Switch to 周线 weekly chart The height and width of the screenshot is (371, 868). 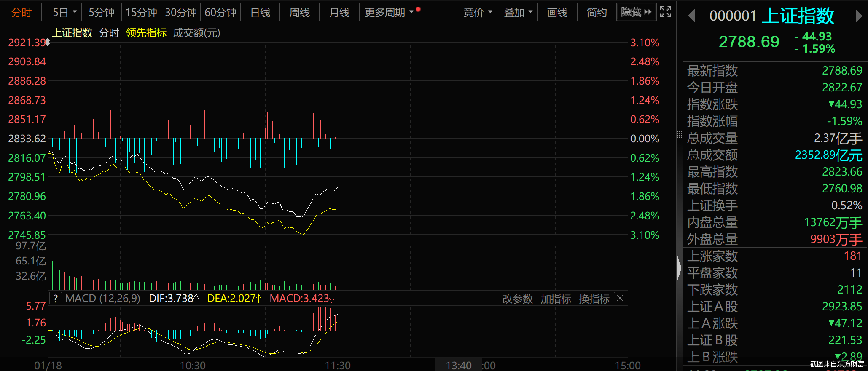300,12
